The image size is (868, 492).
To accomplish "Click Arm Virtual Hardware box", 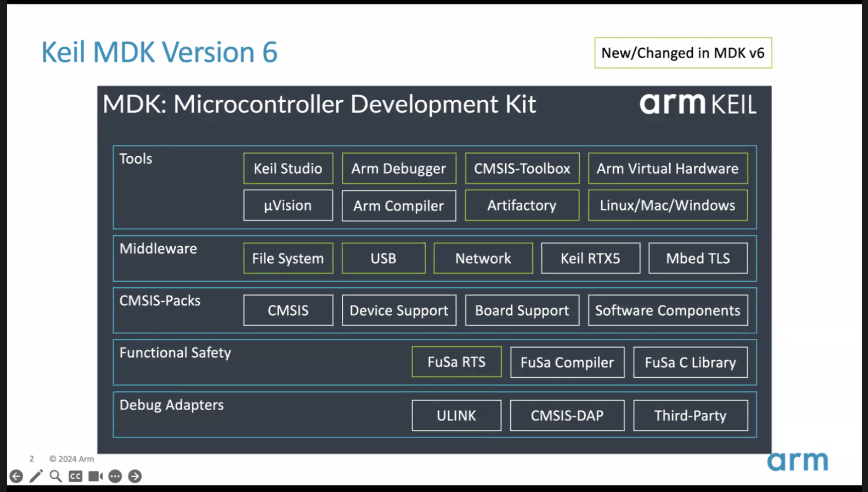I will [x=668, y=168].
